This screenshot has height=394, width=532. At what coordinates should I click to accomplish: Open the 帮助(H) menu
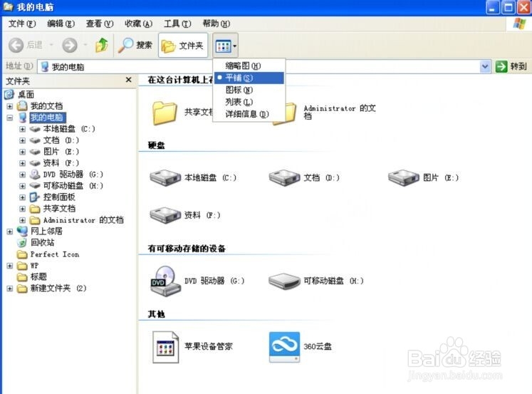pyautogui.click(x=216, y=24)
